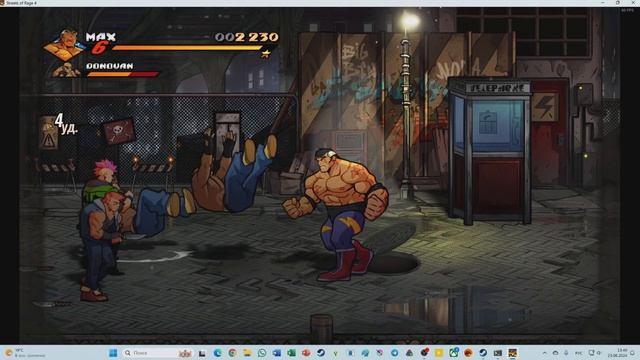Click the skull and crossbones sign
This screenshot has width=640, height=360.
[x=118, y=131]
